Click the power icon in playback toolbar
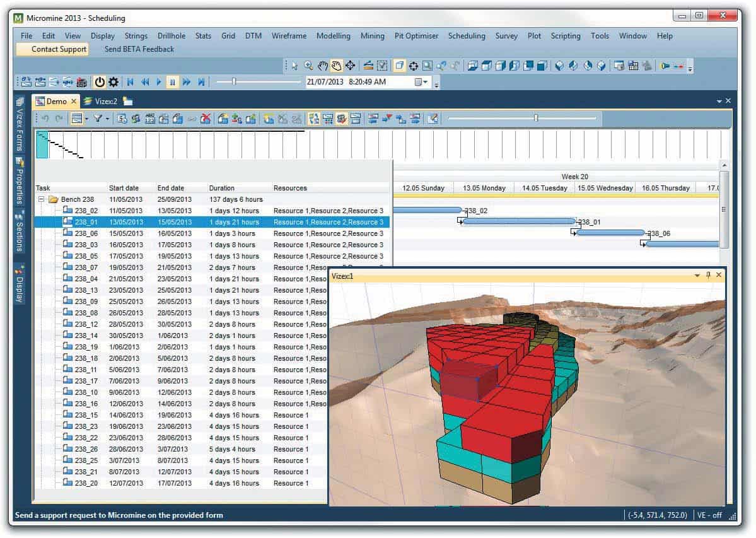The image size is (756, 538). [101, 81]
